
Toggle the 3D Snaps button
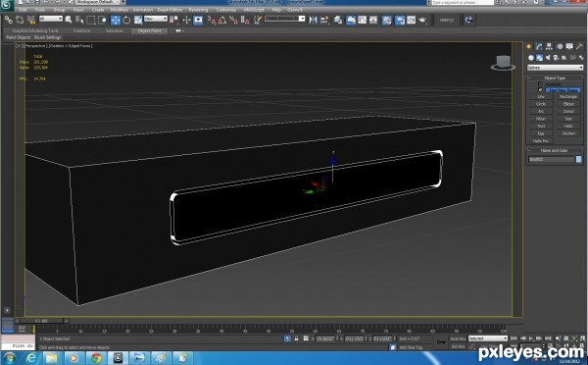click(x=212, y=20)
